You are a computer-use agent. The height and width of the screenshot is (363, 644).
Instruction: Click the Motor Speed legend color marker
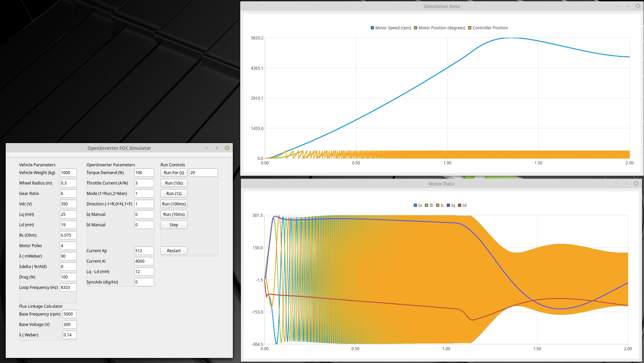(x=372, y=28)
